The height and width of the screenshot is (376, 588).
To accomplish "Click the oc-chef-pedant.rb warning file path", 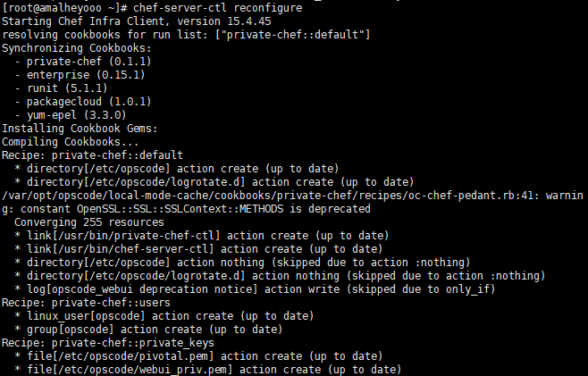I will click(268, 196).
